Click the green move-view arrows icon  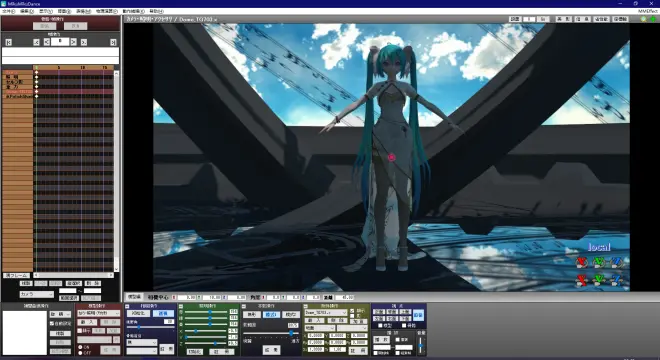(x=653, y=19)
